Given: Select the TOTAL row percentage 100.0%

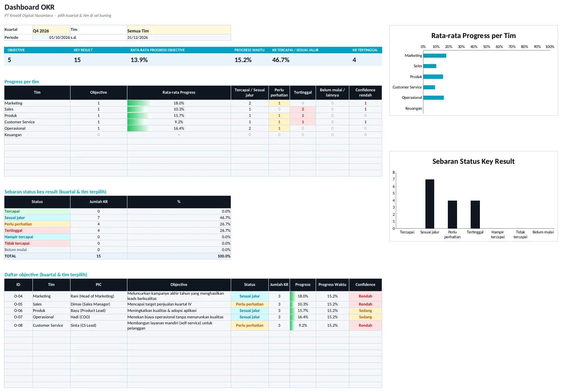Looking at the screenshot, I should click(179, 256).
